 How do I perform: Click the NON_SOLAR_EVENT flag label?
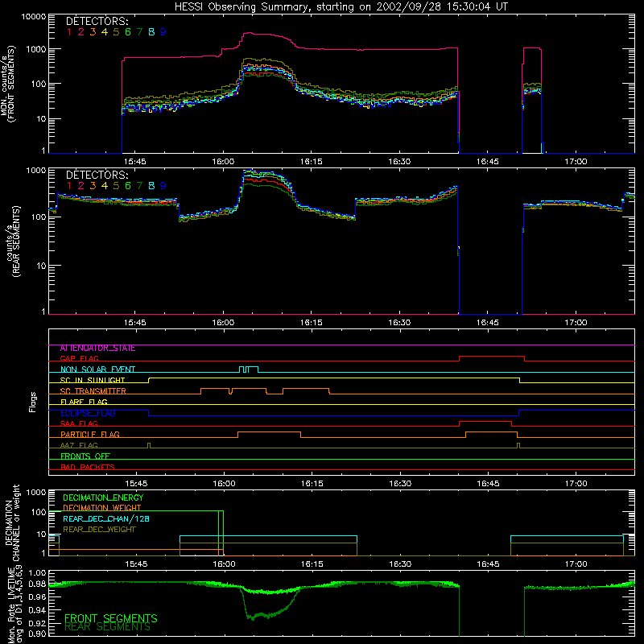coord(97,369)
